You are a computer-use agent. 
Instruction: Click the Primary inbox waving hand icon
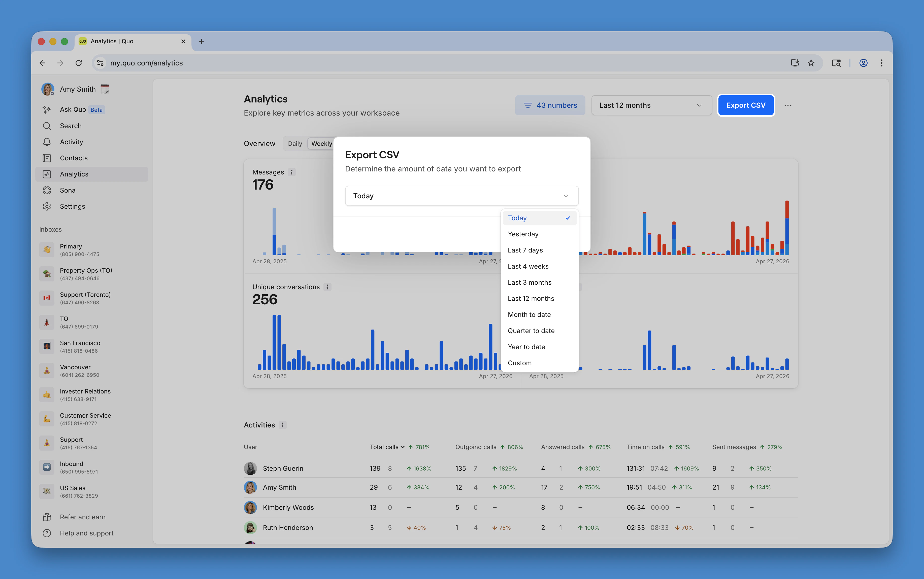pyautogui.click(x=47, y=250)
